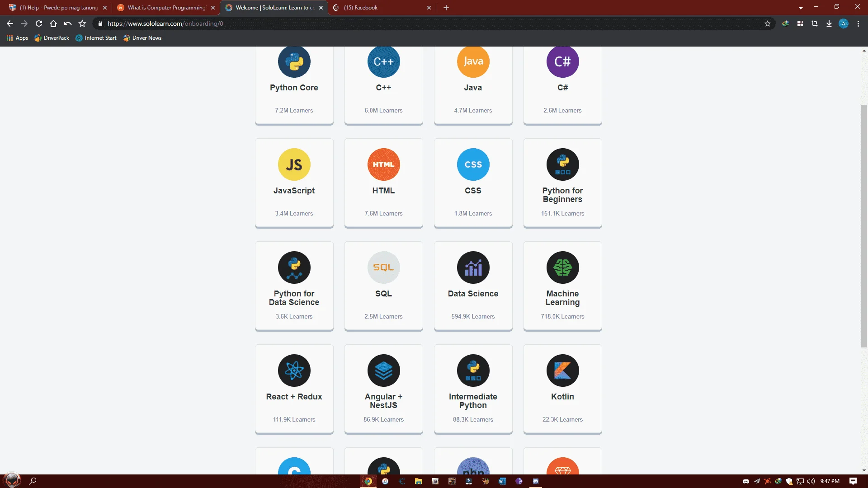Open the notification center icon
The width and height of the screenshot is (868, 488).
(x=853, y=481)
